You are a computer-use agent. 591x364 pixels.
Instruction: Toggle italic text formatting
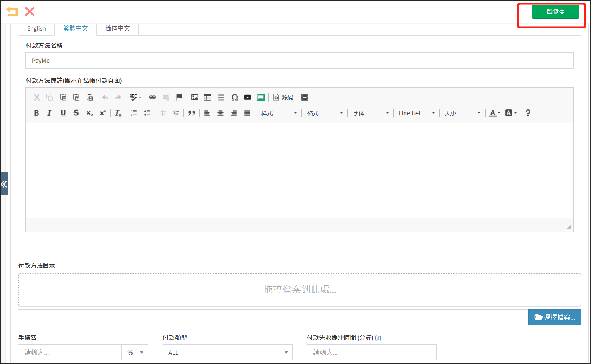pos(49,112)
